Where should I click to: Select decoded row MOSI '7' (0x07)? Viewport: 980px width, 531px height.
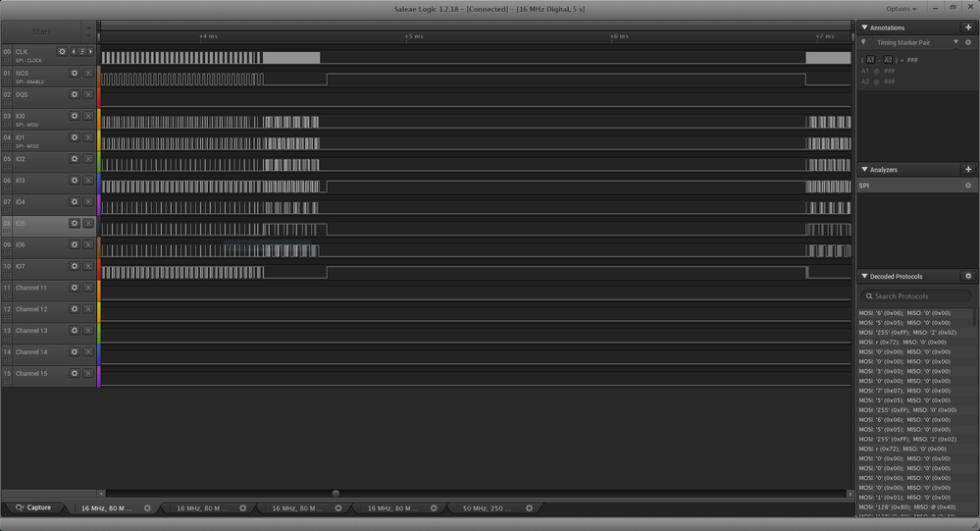(915, 391)
